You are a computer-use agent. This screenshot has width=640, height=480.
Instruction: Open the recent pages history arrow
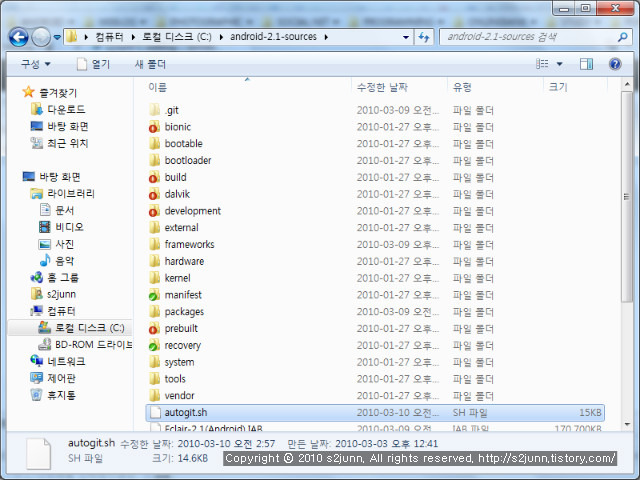point(58,38)
